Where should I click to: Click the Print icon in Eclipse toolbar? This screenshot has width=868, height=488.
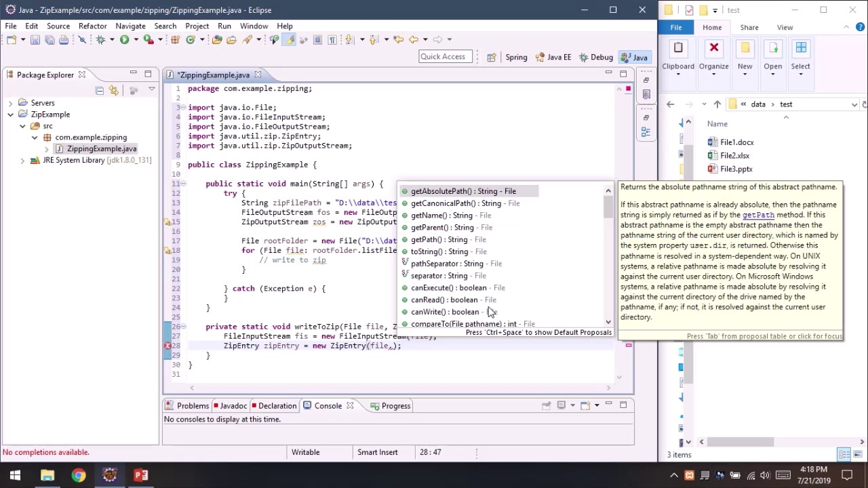[x=64, y=39]
